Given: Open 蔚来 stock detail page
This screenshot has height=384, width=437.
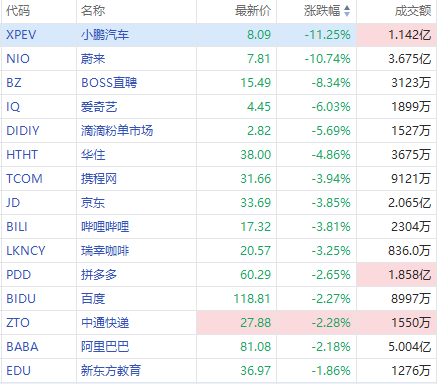Looking at the screenshot, I should (93, 59).
